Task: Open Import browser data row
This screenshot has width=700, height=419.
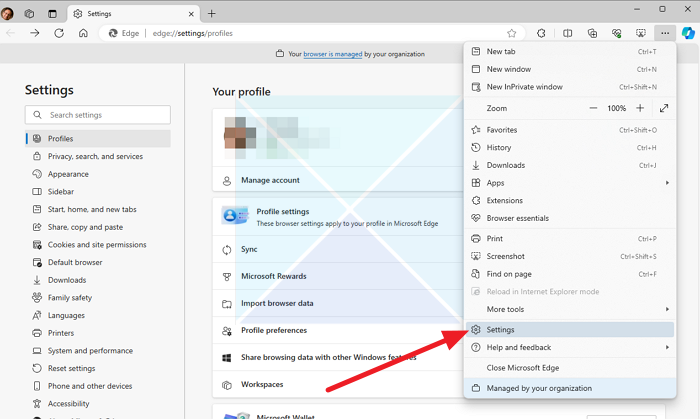Action: coord(338,303)
